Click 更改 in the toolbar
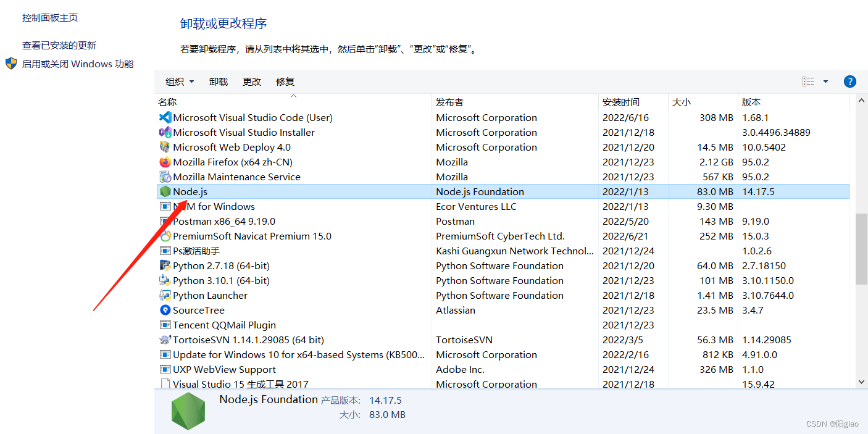 tap(252, 81)
